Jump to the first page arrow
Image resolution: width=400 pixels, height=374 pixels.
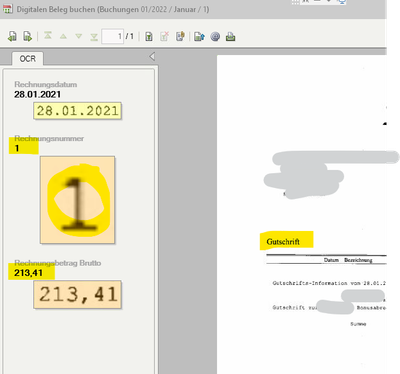click(48, 36)
